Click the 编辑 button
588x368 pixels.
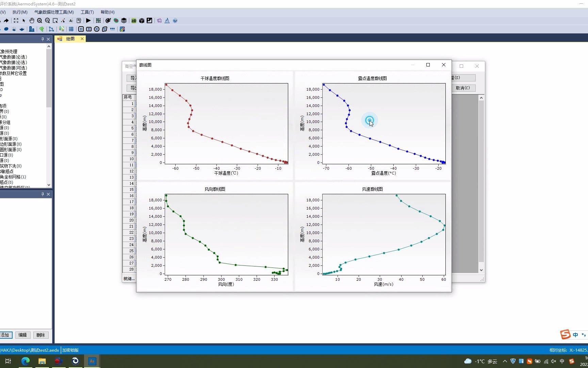[x=23, y=335]
